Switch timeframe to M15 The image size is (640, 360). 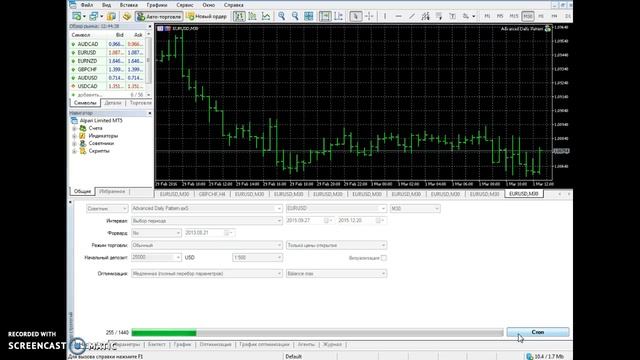click(x=514, y=16)
